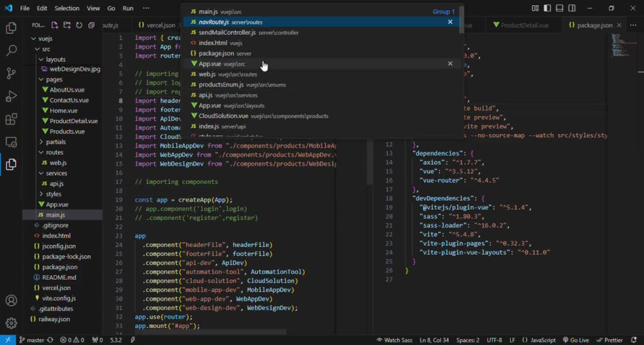This screenshot has width=644, height=345.
Task: Collapse all folders in explorer
Action: click(x=91, y=25)
